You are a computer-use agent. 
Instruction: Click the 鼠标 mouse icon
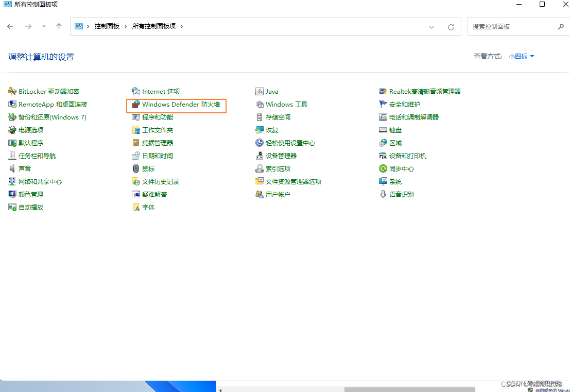pyautogui.click(x=135, y=169)
